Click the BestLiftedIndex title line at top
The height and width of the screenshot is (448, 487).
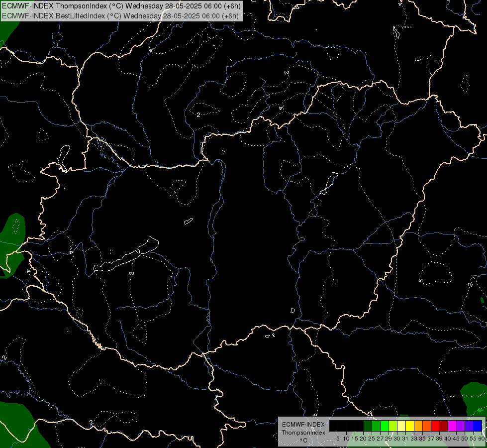click(120, 16)
